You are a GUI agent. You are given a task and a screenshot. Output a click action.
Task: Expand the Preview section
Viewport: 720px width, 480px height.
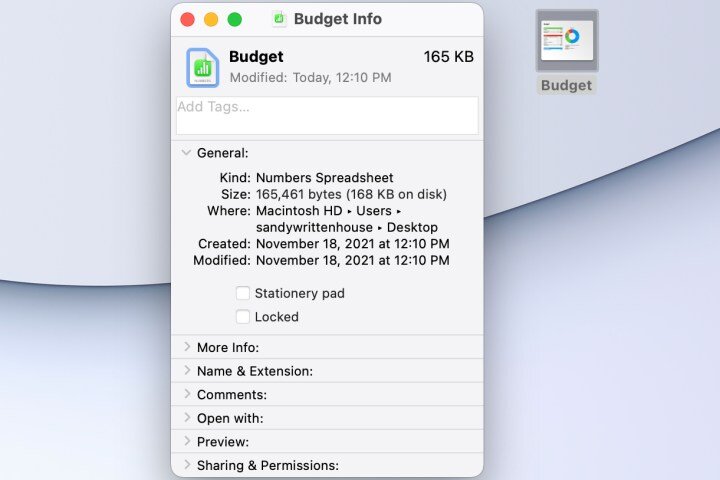187,441
